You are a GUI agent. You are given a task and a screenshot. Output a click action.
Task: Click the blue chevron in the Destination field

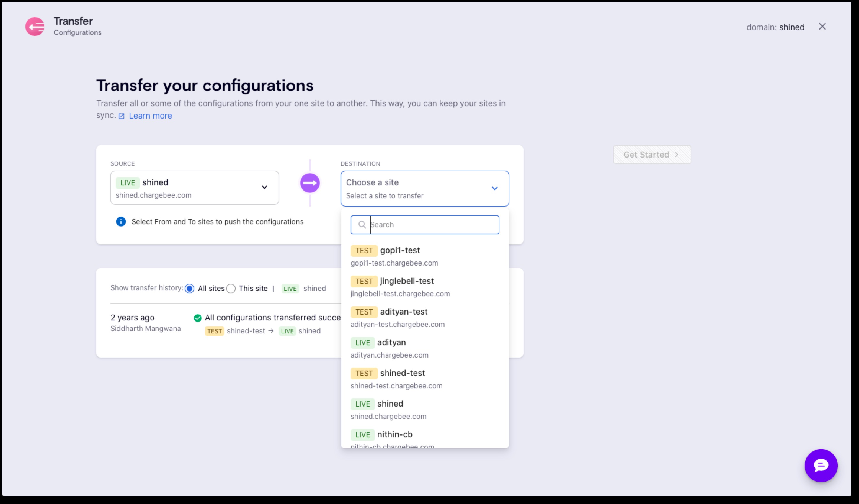[x=494, y=189]
